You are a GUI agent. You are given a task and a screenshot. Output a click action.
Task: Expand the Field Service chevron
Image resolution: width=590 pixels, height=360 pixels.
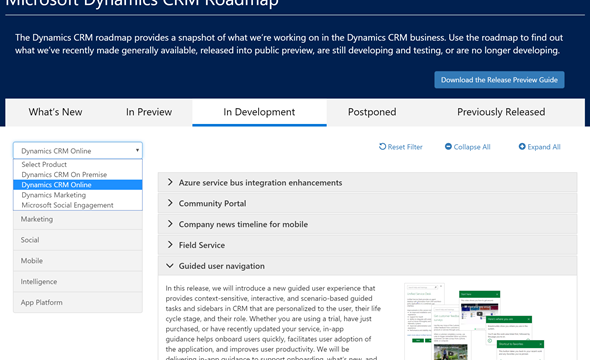[x=170, y=245]
